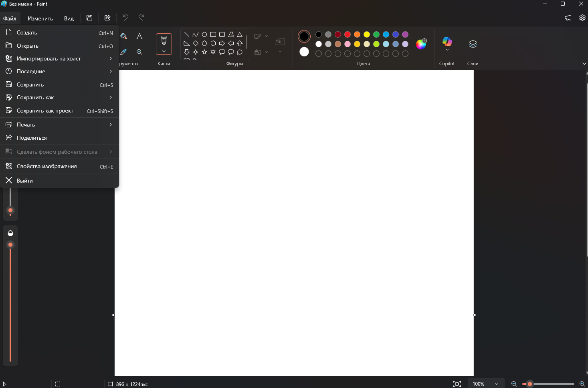
Task: Choose Сохранить как проект menu entry
Action: [x=59, y=111]
